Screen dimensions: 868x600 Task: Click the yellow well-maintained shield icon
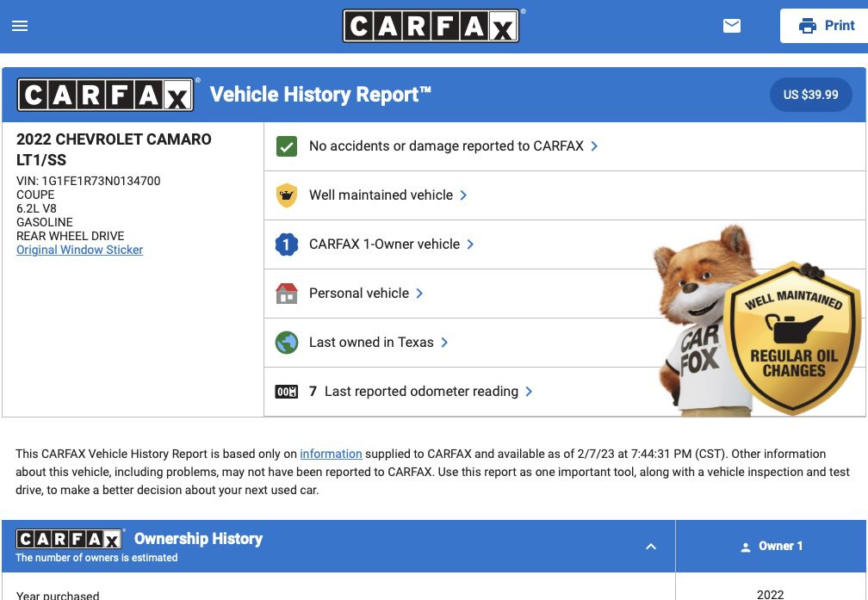(286, 195)
